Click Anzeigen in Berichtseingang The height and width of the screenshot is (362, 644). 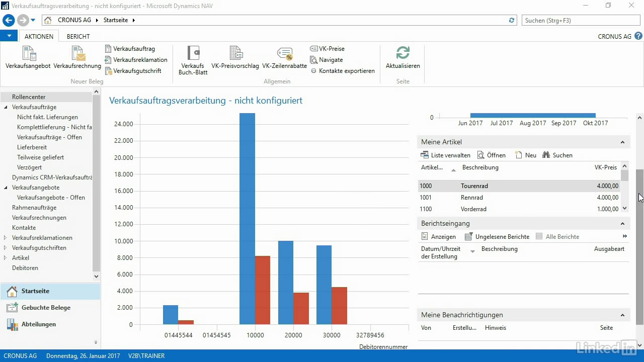pos(438,237)
